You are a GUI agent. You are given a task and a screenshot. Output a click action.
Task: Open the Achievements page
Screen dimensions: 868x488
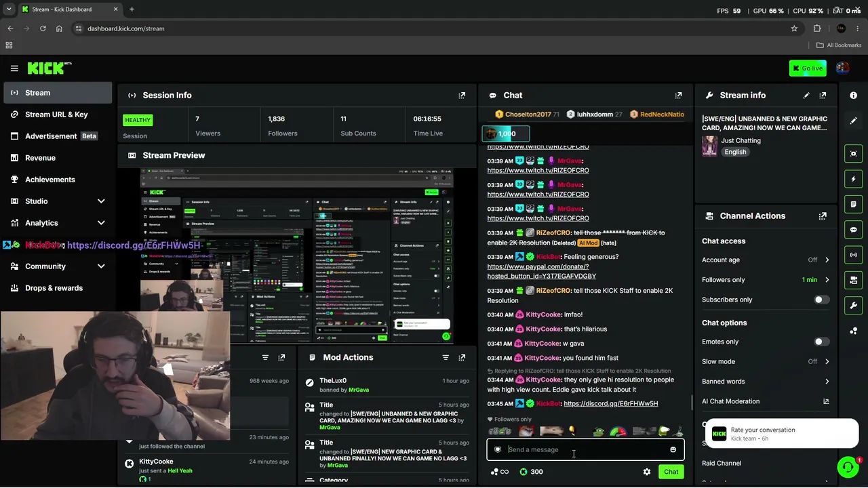[58, 180]
